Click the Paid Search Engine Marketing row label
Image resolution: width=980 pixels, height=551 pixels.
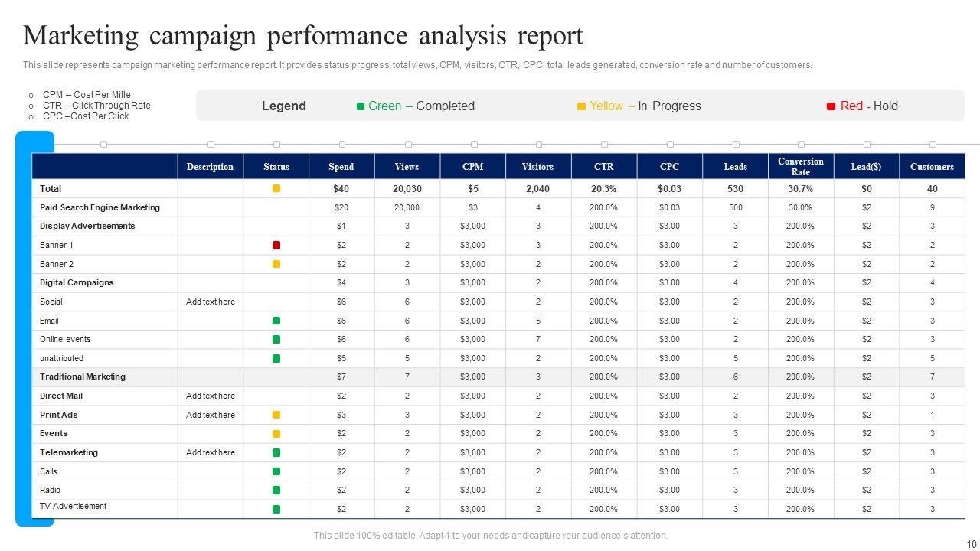click(x=100, y=207)
